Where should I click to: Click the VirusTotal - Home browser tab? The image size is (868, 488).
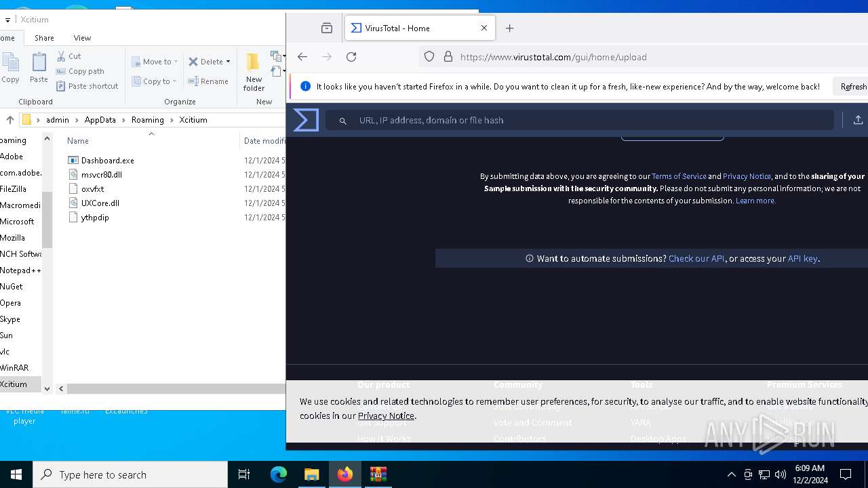[420, 28]
